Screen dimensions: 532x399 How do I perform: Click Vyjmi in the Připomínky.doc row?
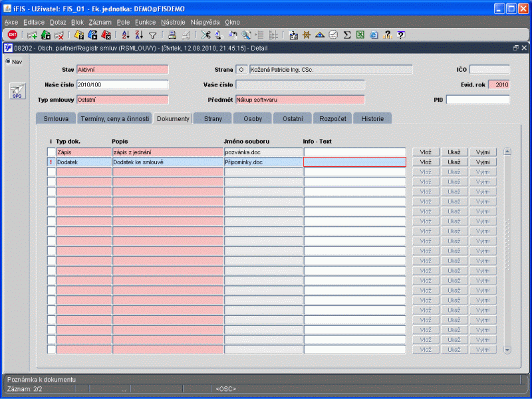(483, 162)
